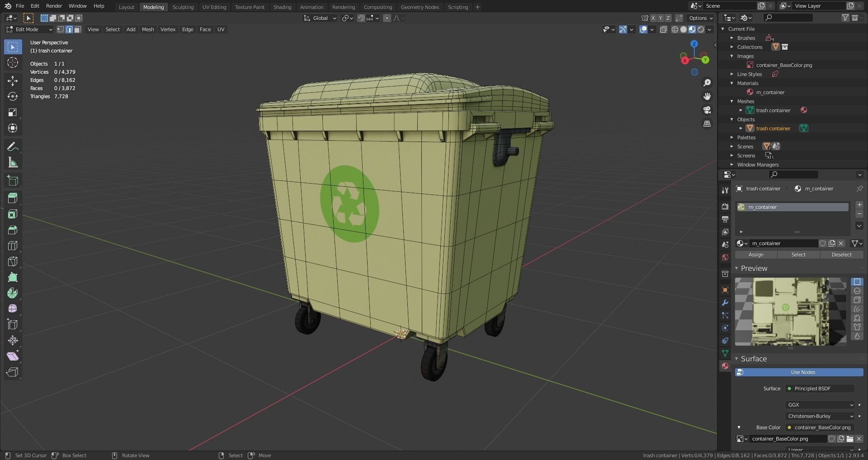Select the Annotate pencil tool
868x460 pixels.
coord(13,147)
